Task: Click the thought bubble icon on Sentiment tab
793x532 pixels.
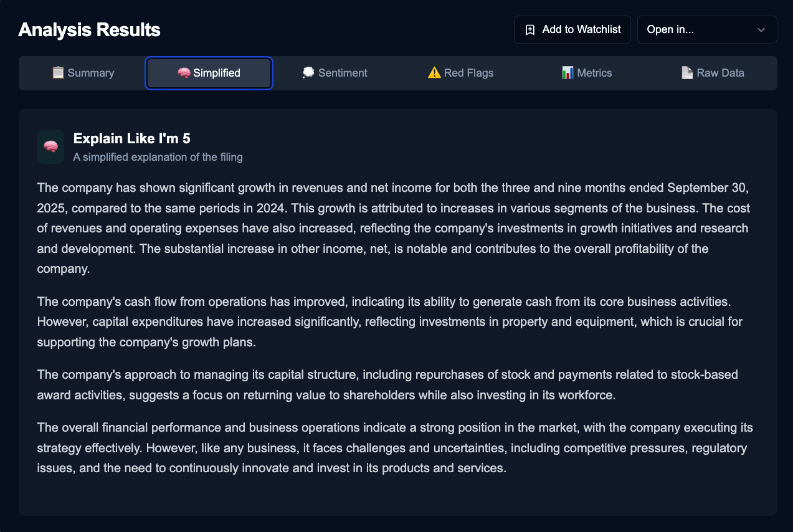Action: pos(308,73)
